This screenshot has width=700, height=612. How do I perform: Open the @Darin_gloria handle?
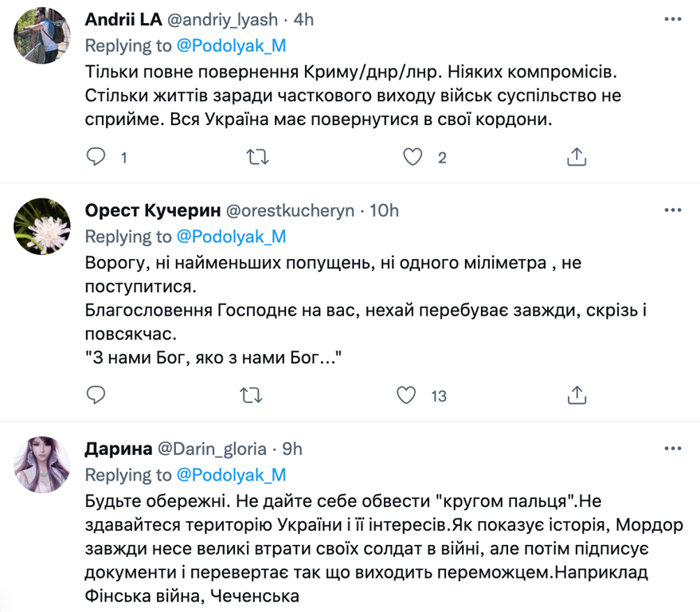click(x=213, y=449)
